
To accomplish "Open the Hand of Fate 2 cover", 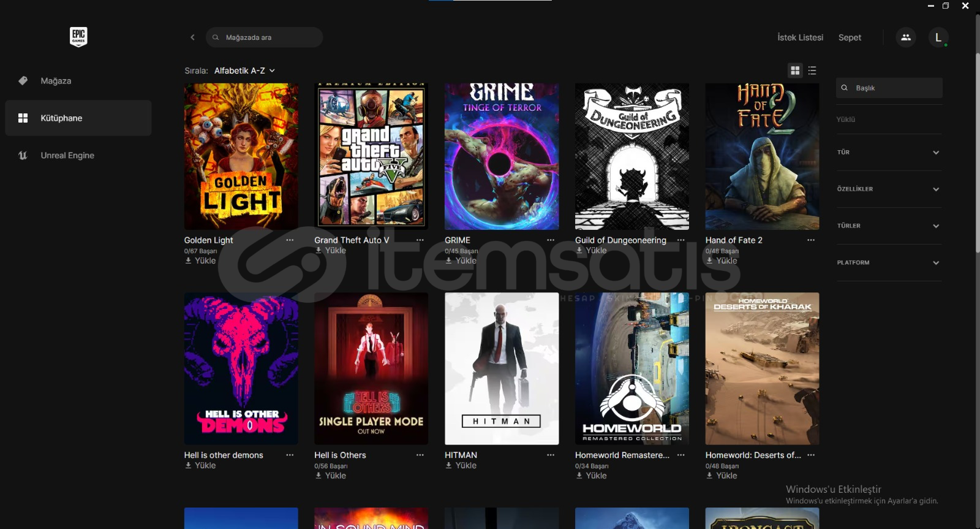I will point(762,156).
